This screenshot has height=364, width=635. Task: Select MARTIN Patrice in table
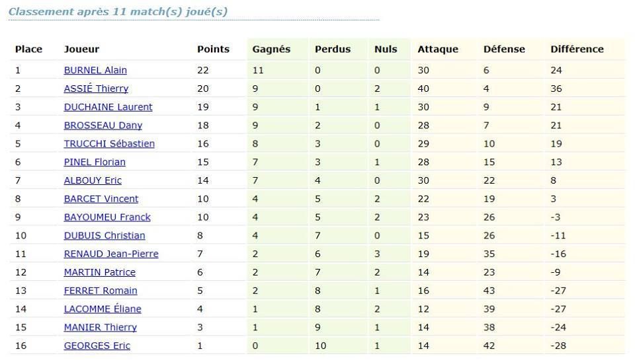click(x=100, y=272)
